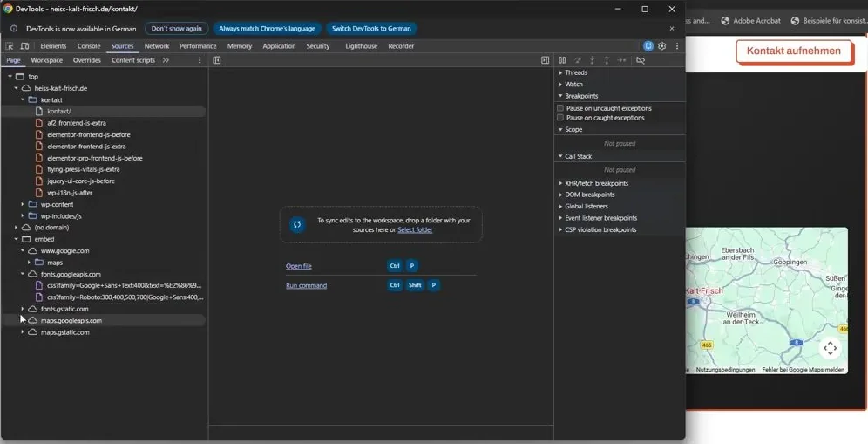This screenshot has height=444, width=868.
Task: Collapse the top frame node
Action: [10, 77]
